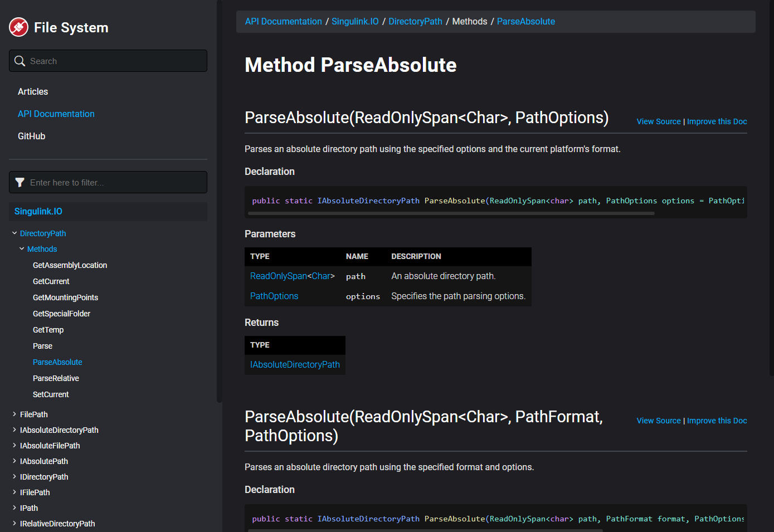Focus the Search input field
Screen dimensions: 774x532
[108, 61]
